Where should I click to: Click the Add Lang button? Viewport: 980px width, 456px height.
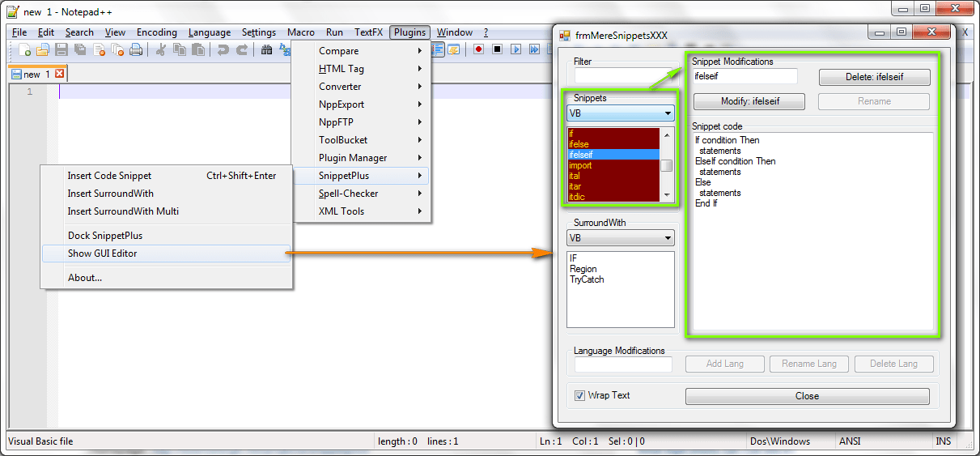pos(724,364)
